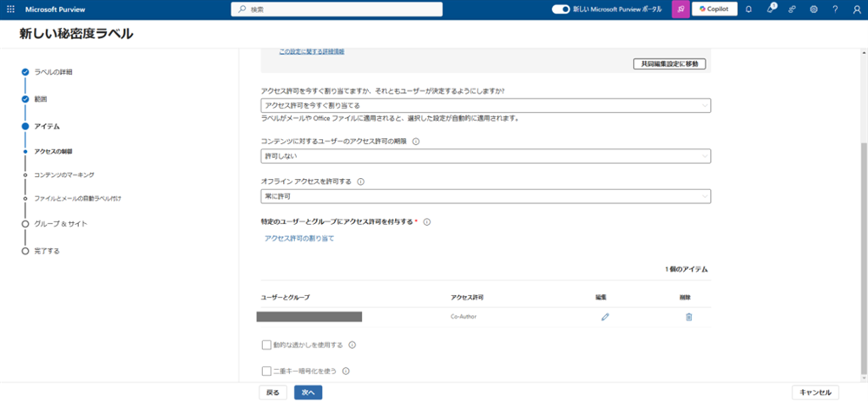Screen dimensions: 868x402
Task: Toggle the 新しい Microsoft Purview ポータル switch
Action: tap(561, 9)
